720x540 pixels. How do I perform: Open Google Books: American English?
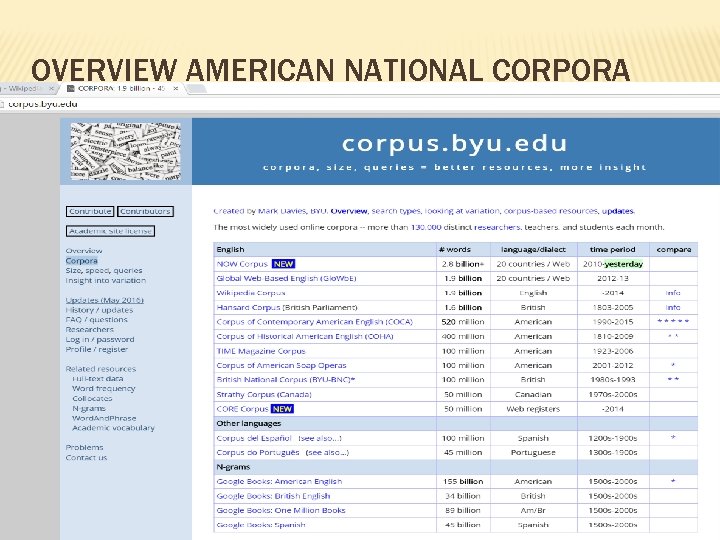click(x=279, y=482)
